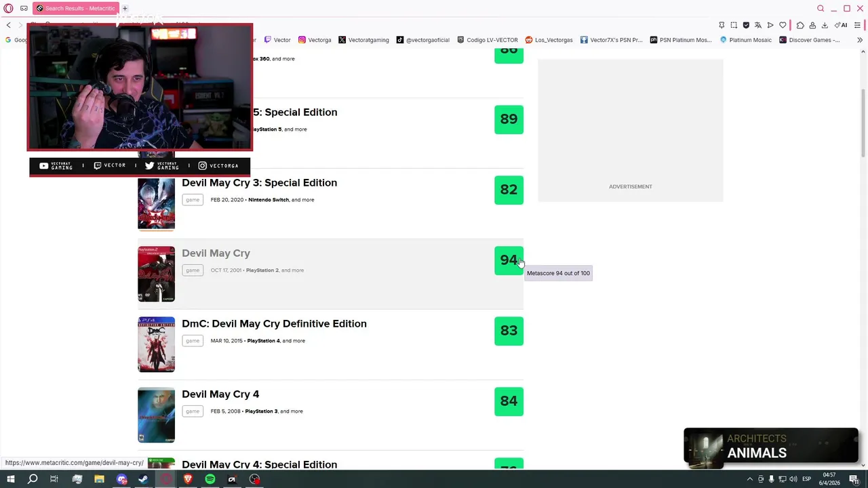Open Brave browser from the taskbar
The height and width of the screenshot is (488, 868).
(x=188, y=479)
